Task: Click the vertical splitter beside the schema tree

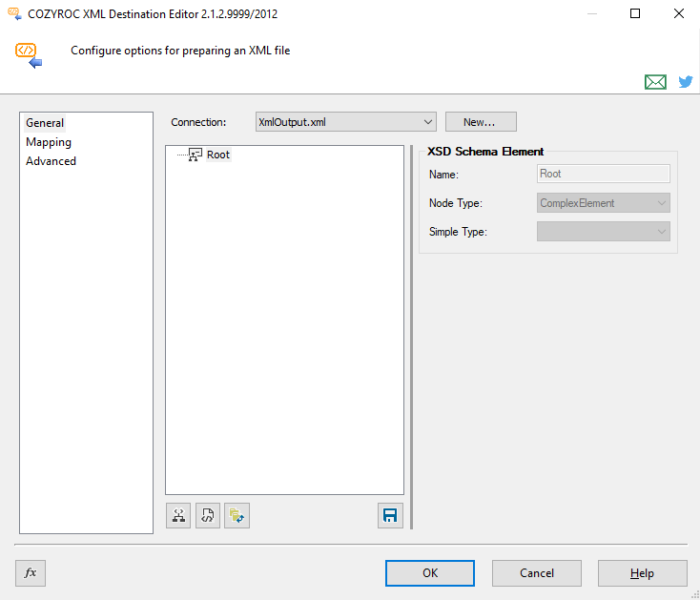Action: (x=411, y=337)
